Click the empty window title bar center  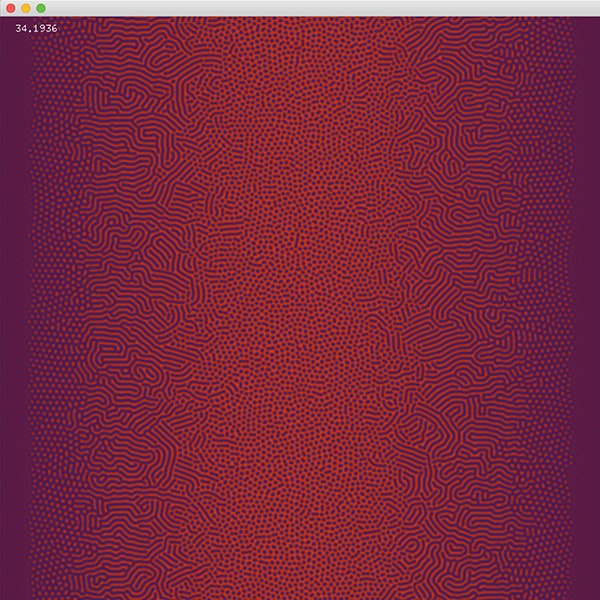300,8
